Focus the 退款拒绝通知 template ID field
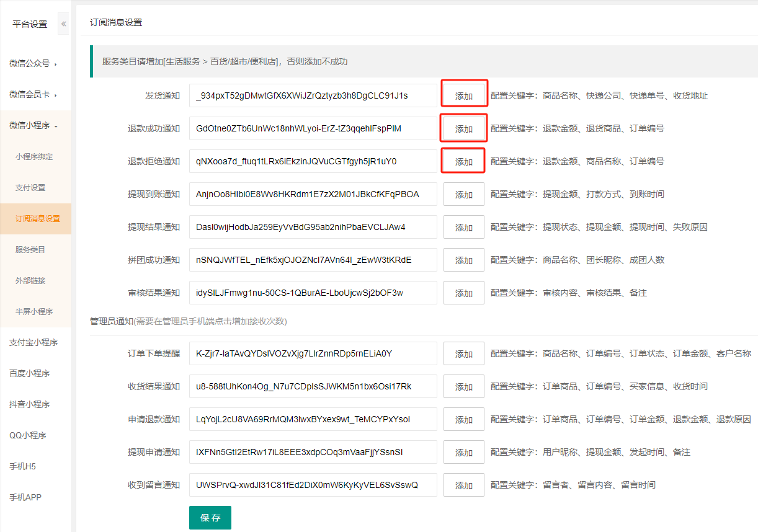 [x=313, y=161]
